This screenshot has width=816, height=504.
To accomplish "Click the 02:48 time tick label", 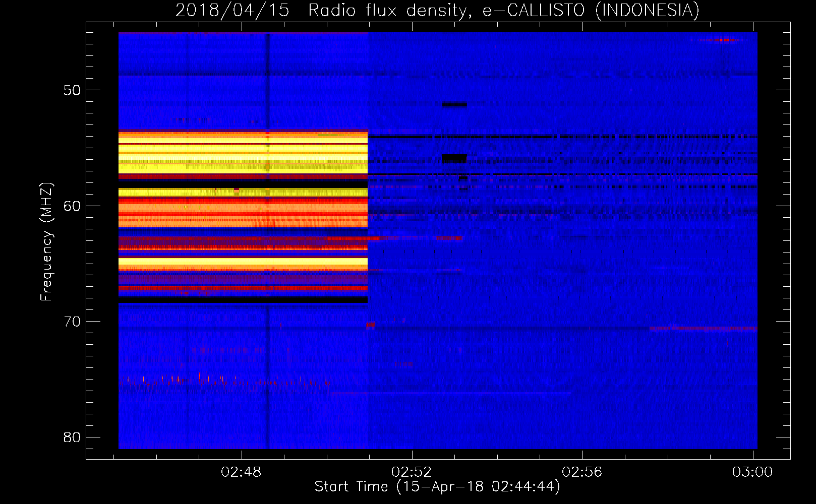I will pyautogui.click(x=241, y=472).
